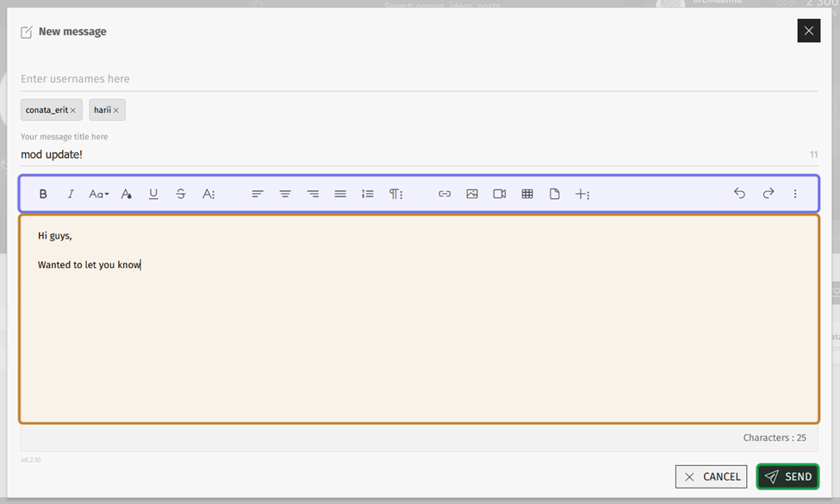
Task: Justify the message text
Action: [x=340, y=194]
